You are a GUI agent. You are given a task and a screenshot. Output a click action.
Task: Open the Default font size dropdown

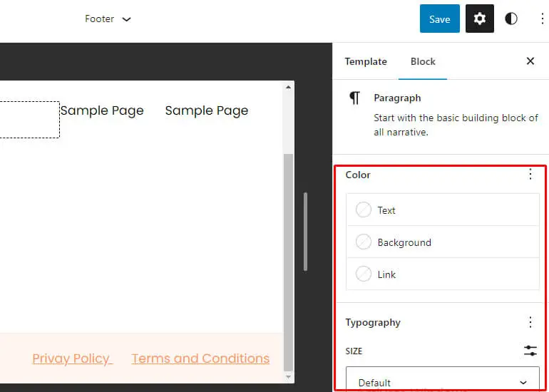[443, 379]
